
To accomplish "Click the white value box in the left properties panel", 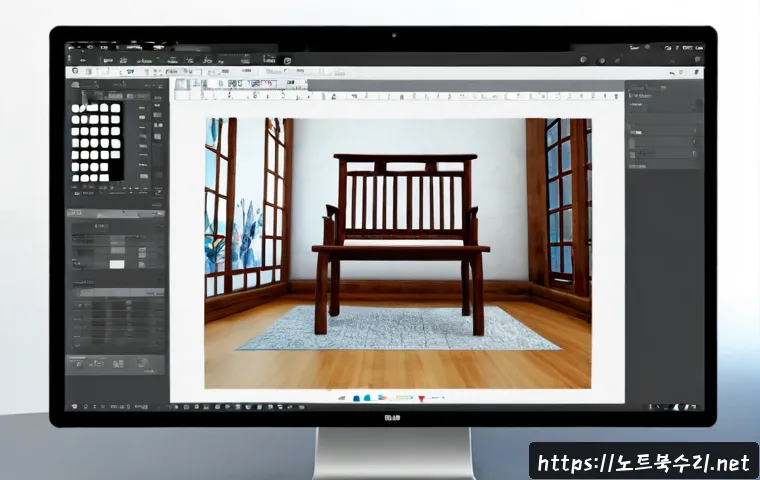I will 117,264.
